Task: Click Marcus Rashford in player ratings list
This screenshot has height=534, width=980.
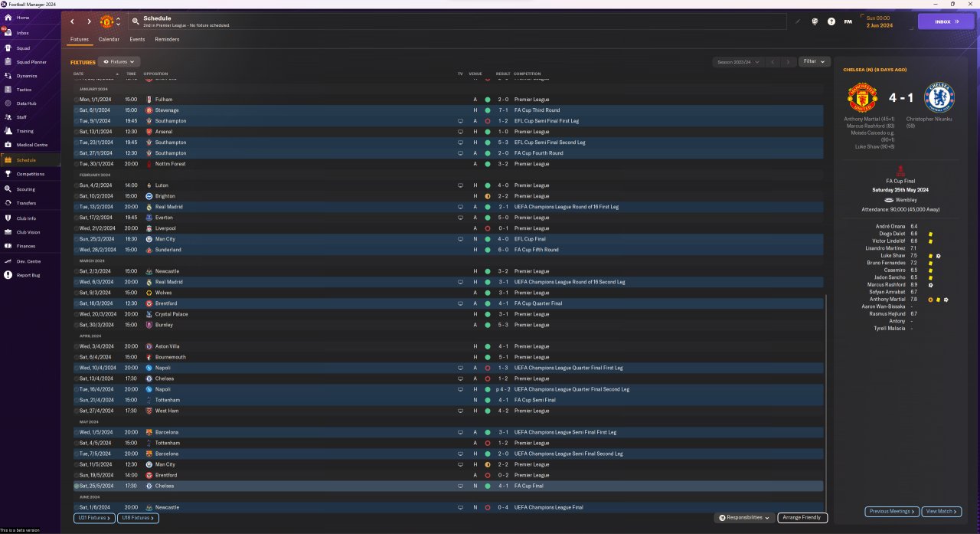Action: point(886,285)
